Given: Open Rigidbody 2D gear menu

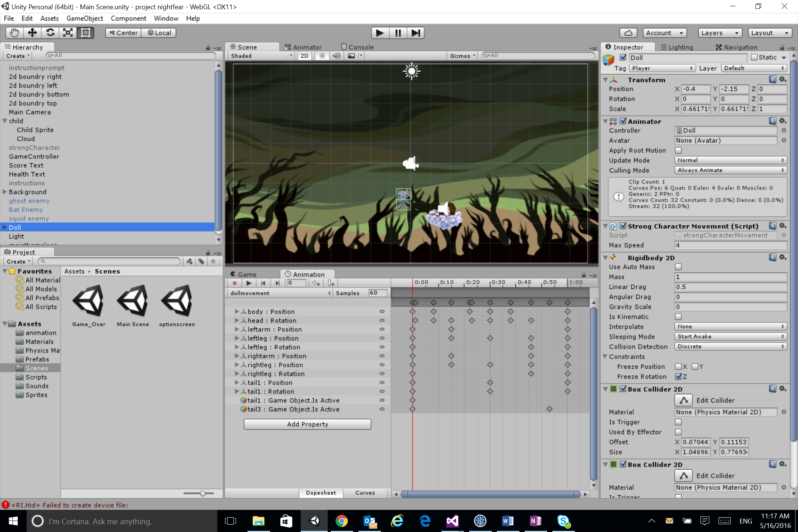Looking at the screenshot, I should click(x=783, y=257).
